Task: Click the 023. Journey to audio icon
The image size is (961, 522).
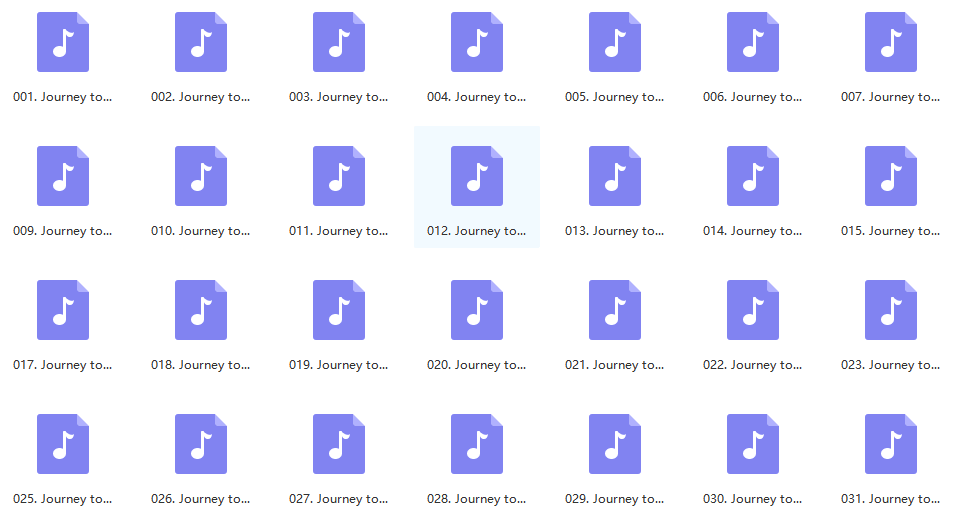Action: click(890, 310)
